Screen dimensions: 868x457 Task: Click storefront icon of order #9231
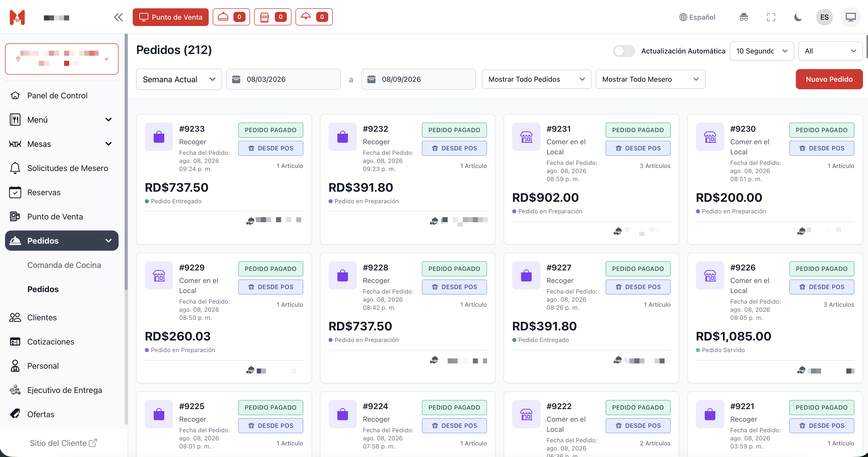[526, 137]
